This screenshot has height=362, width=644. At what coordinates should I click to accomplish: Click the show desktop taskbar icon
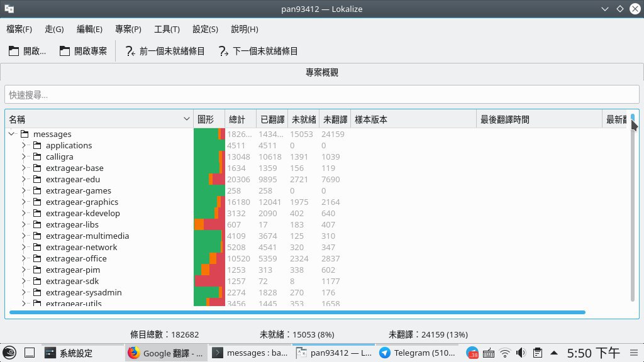click(30, 353)
